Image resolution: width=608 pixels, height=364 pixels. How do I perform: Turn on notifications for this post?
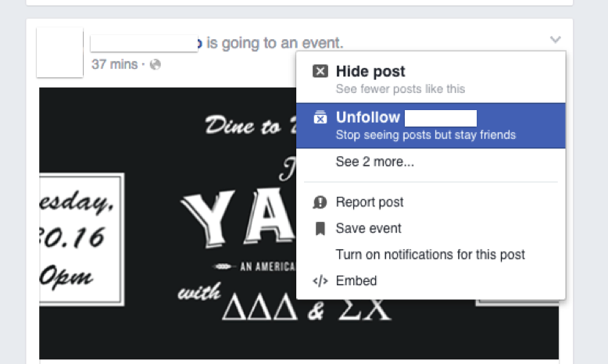(431, 255)
